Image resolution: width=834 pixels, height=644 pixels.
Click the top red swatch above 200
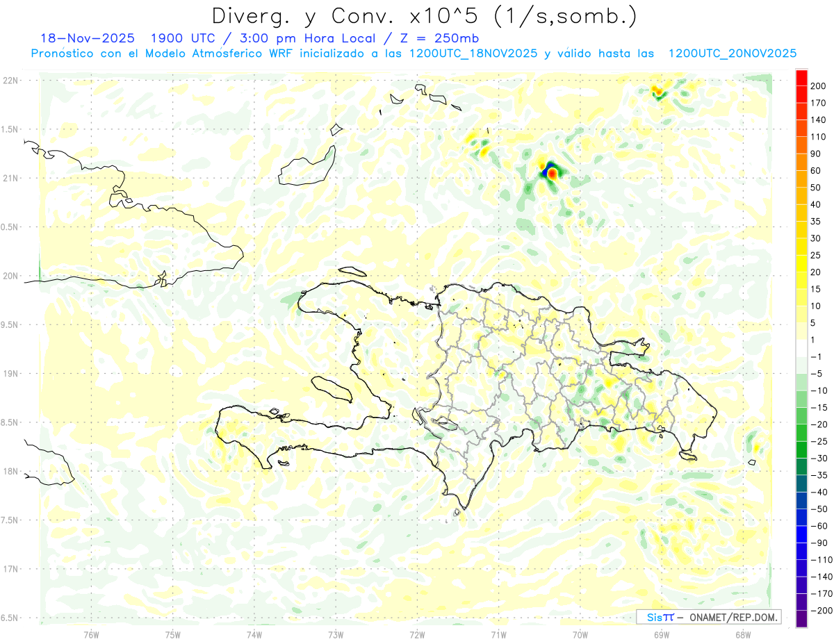(801, 77)
